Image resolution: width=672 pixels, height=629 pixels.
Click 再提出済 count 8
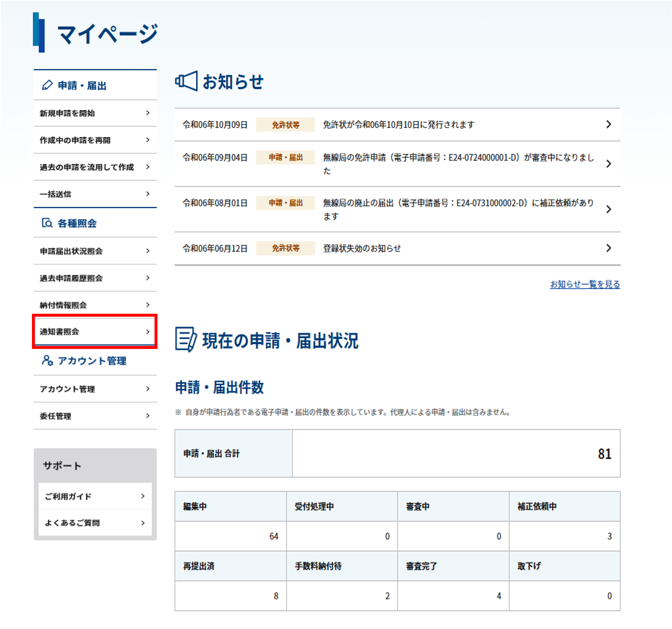point(276,596)
